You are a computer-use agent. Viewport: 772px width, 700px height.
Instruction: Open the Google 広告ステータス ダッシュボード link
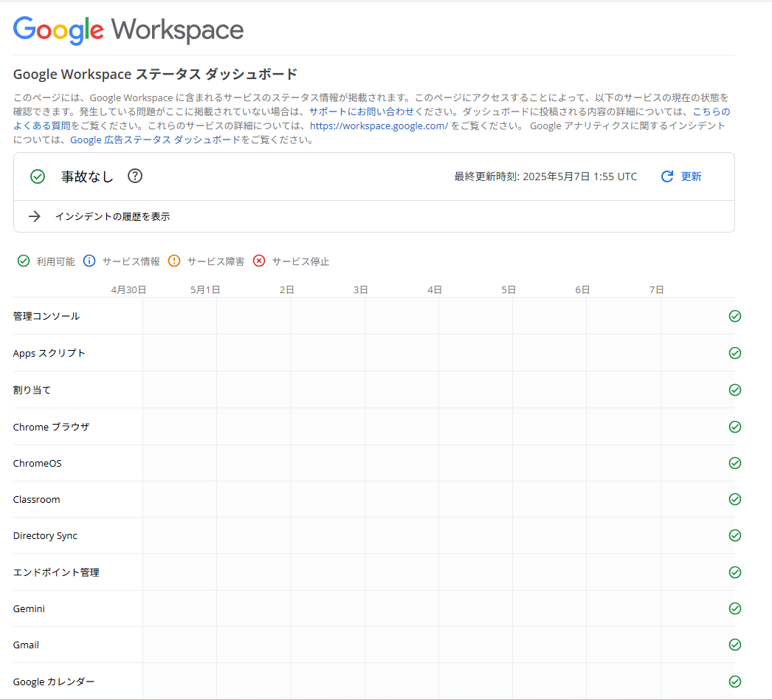pyautogui.click(x=155, y=140)
